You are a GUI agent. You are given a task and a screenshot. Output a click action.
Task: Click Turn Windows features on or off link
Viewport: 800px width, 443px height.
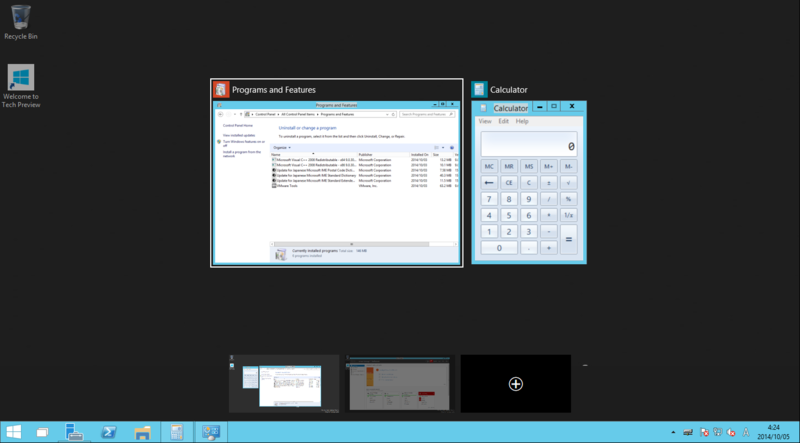pos(243,143)
